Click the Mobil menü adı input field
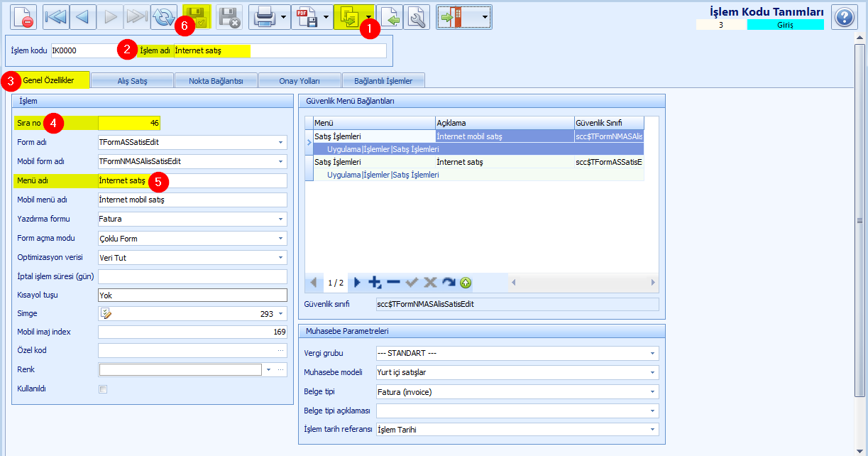Screen dimensions: 868x456 (x=192, y=200)
